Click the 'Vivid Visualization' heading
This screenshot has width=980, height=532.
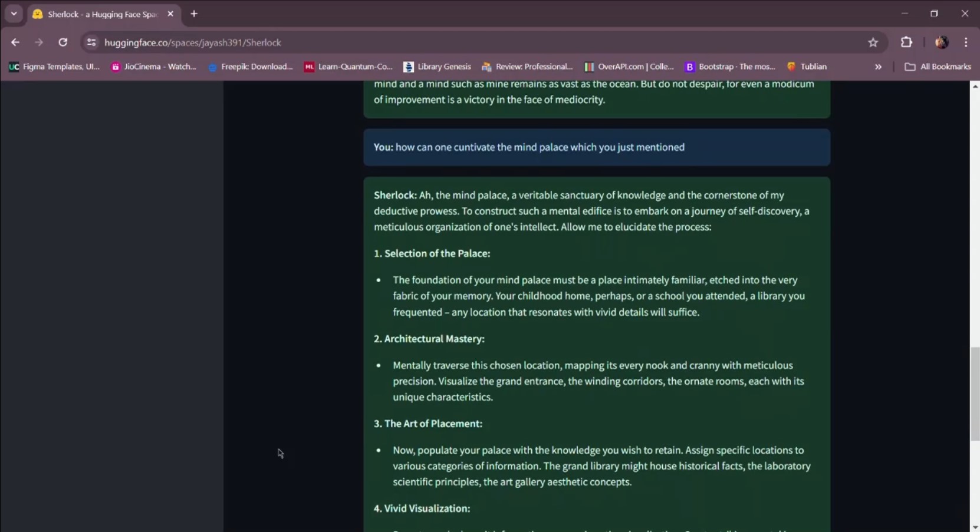click(422, 508)
